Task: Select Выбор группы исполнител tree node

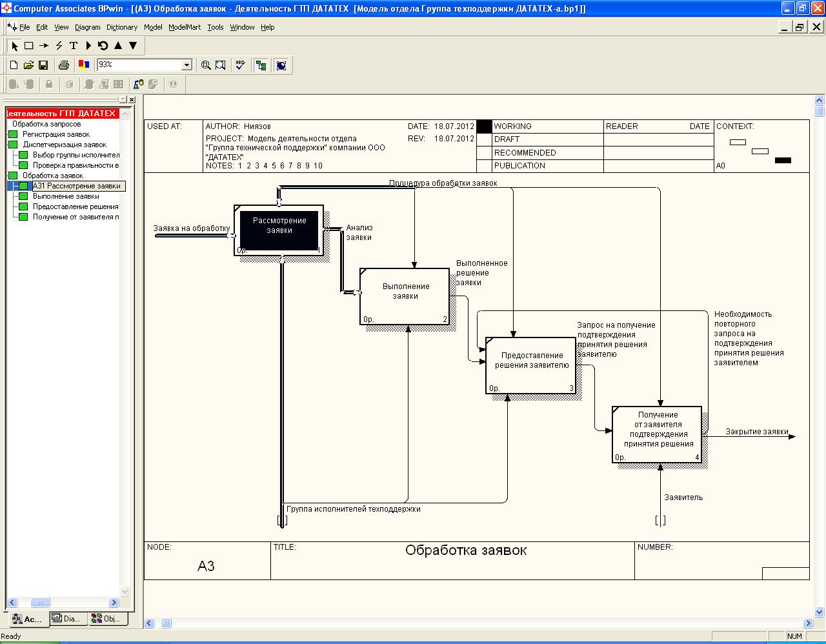Action: (x=76, y=155)
